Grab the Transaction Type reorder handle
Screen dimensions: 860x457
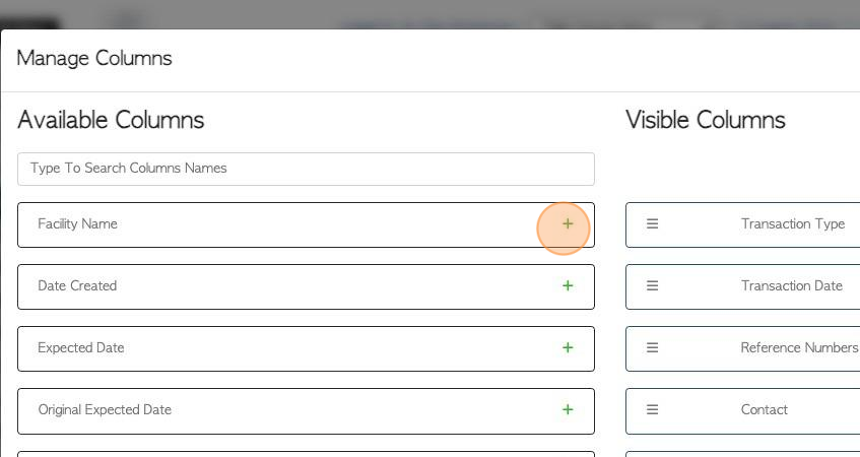[652, 224]
